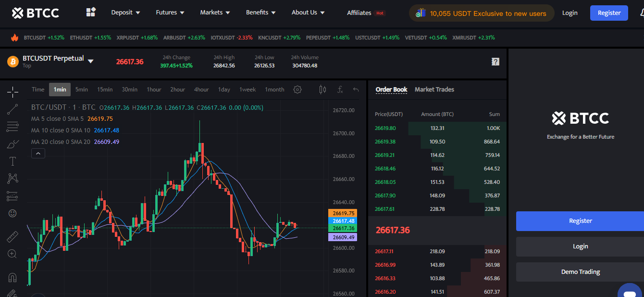Click the Bitcoin coin icon

point(13,62)
